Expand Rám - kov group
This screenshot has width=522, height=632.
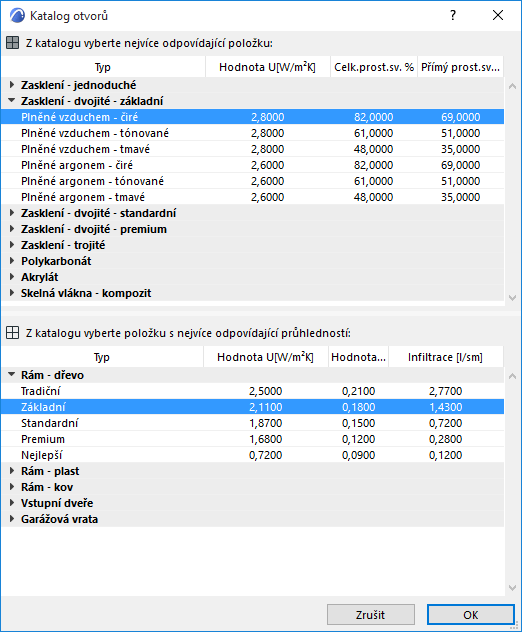point(12,487)
